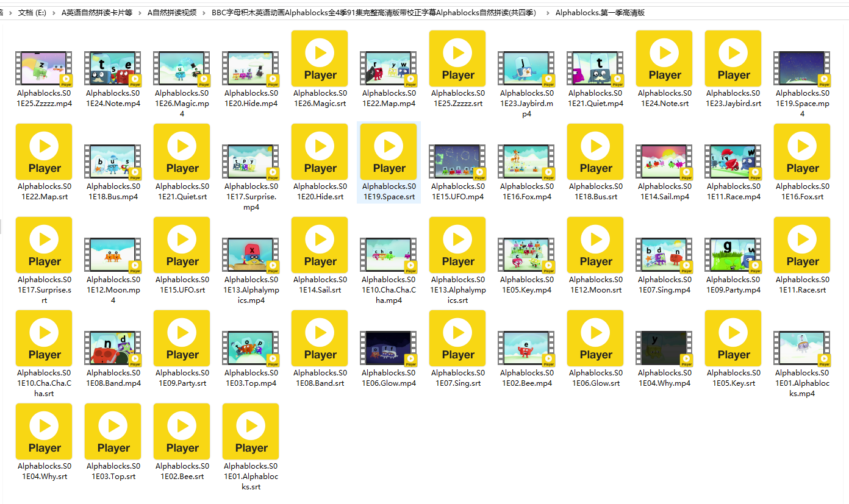Select Alphablocks.S01E22.Map.mp4 video file
Image resolution: width=849 pixels, height=504 pixels.
tap(389, 68)
